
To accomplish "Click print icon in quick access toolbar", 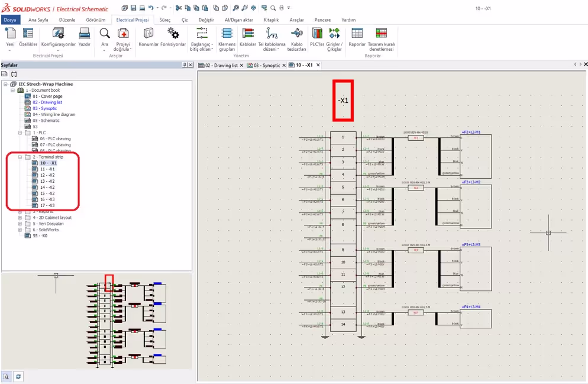I will [142, 8].
